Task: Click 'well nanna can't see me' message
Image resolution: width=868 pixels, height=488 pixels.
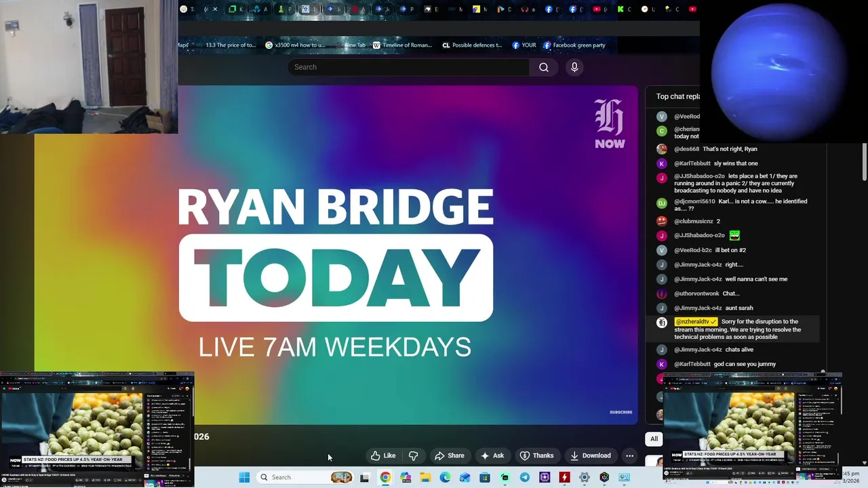Action: point(756,279)
